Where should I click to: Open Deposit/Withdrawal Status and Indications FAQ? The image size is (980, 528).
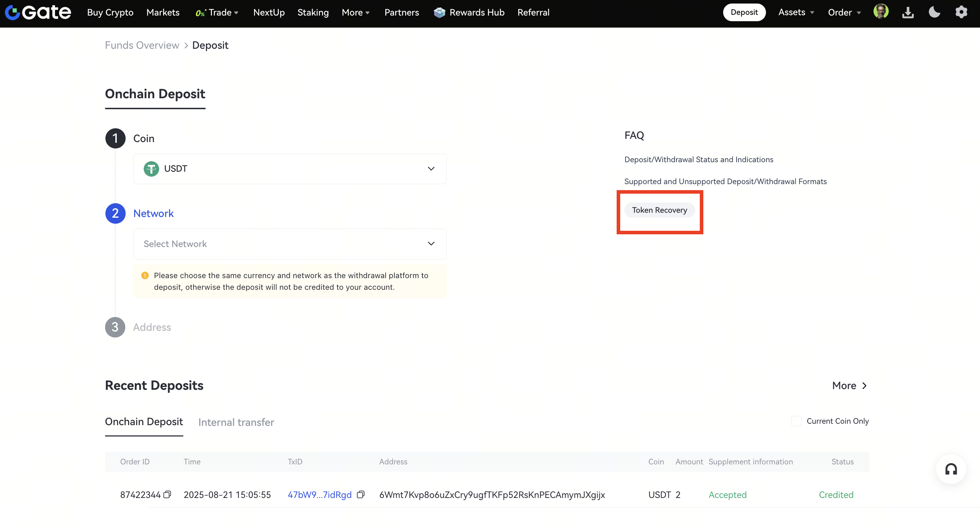click(698, 160)
